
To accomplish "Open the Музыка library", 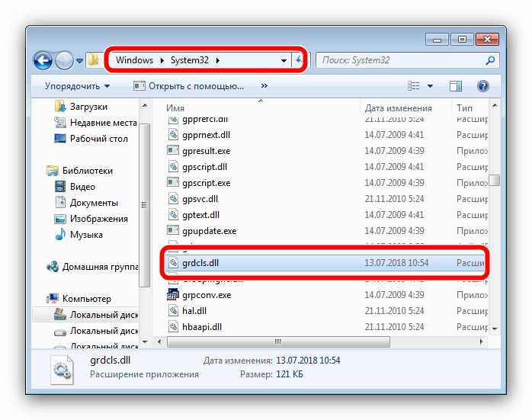I will pyautogui.click(x=79, y=235).
